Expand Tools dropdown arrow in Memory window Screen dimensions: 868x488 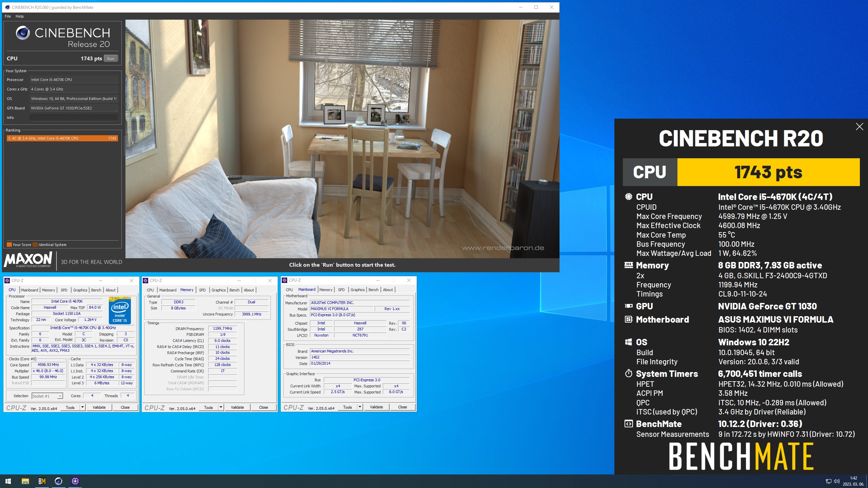pos(221,407)
